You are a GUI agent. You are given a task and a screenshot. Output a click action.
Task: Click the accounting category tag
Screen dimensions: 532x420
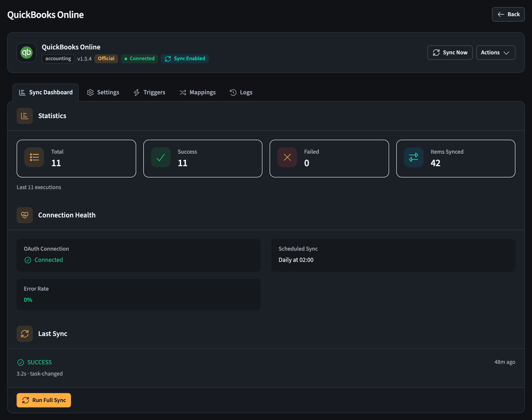point(58,58)
